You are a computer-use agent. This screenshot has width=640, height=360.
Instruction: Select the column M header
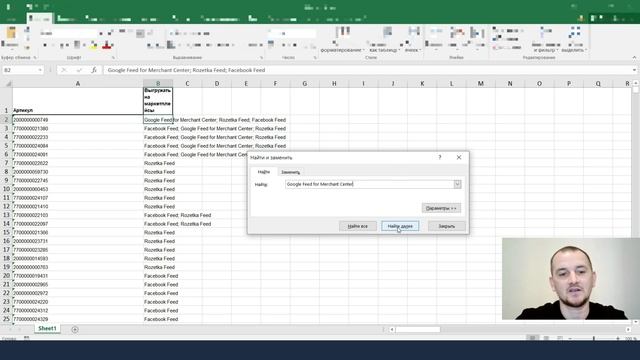coord(480,84)
